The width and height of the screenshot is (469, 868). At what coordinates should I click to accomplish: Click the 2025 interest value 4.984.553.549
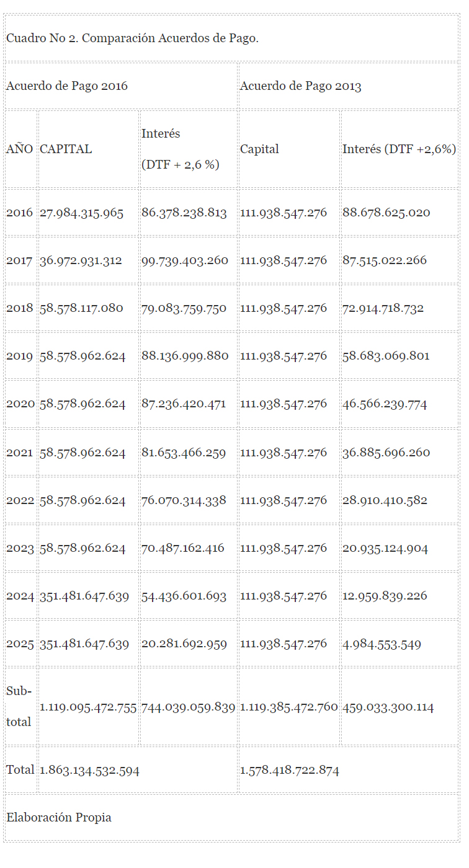pyautogui.click(x=382, y=644)
